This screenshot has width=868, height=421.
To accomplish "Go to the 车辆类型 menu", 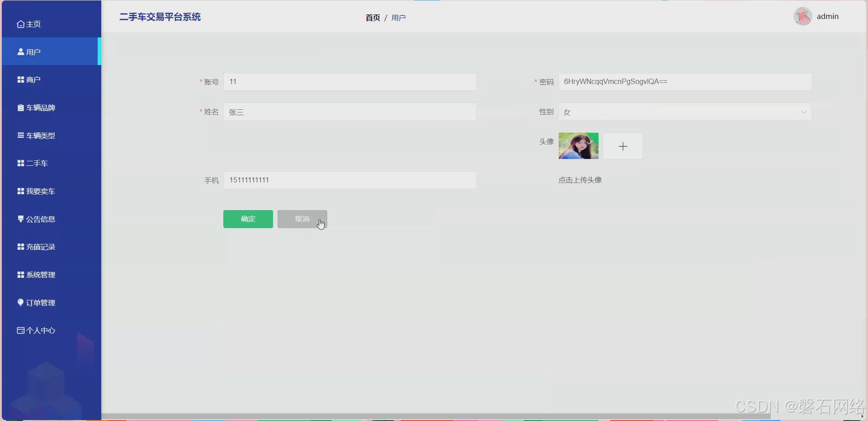I will [52, 136].
